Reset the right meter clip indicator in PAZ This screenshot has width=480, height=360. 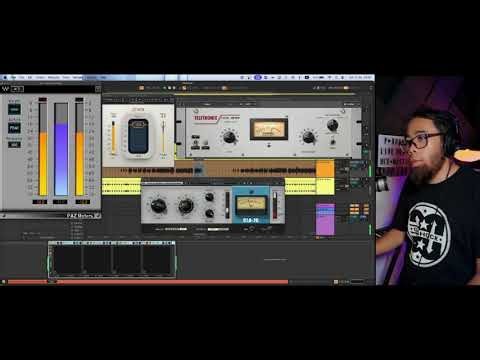coord(79,99)
